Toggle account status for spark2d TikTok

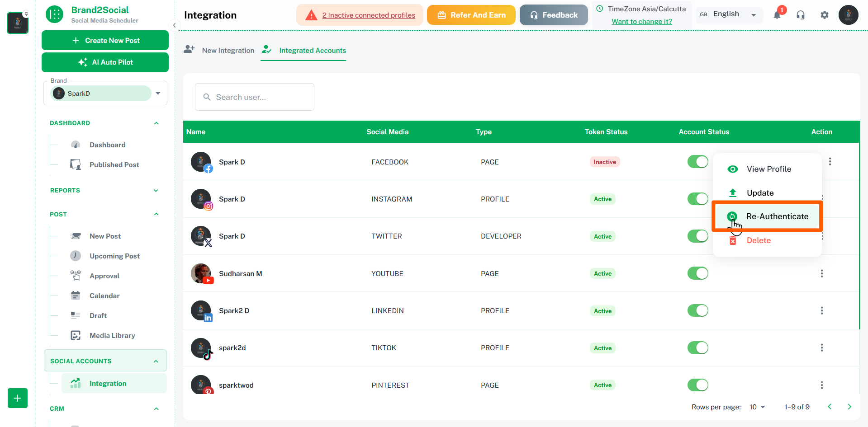click(698, 347)
